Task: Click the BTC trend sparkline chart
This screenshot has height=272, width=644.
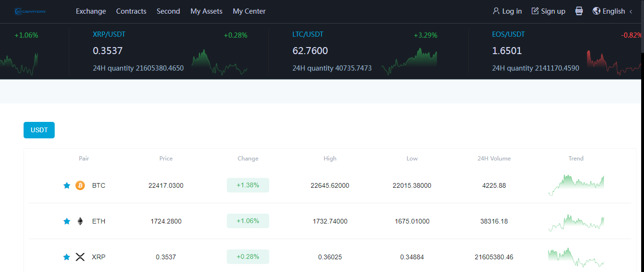Action: tap(576, 184)
